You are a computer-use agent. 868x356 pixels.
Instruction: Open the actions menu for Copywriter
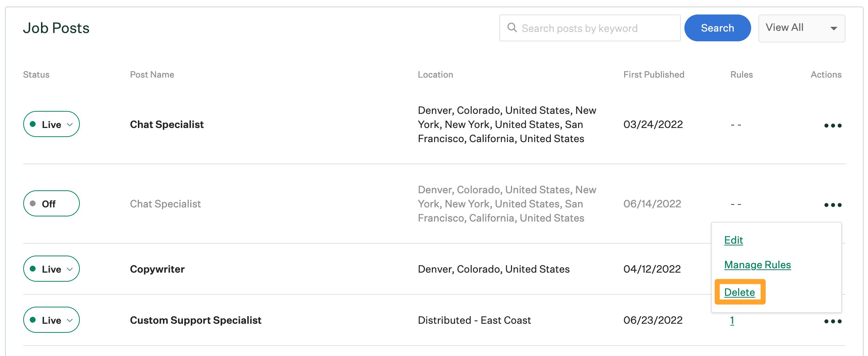tap(833, 269)
